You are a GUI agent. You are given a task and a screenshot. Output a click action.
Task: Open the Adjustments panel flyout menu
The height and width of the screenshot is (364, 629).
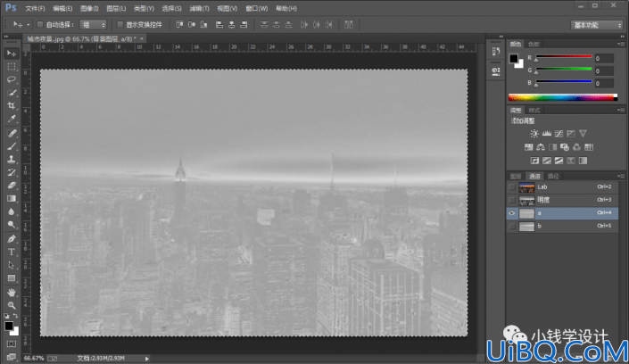(x=621, y=110)
